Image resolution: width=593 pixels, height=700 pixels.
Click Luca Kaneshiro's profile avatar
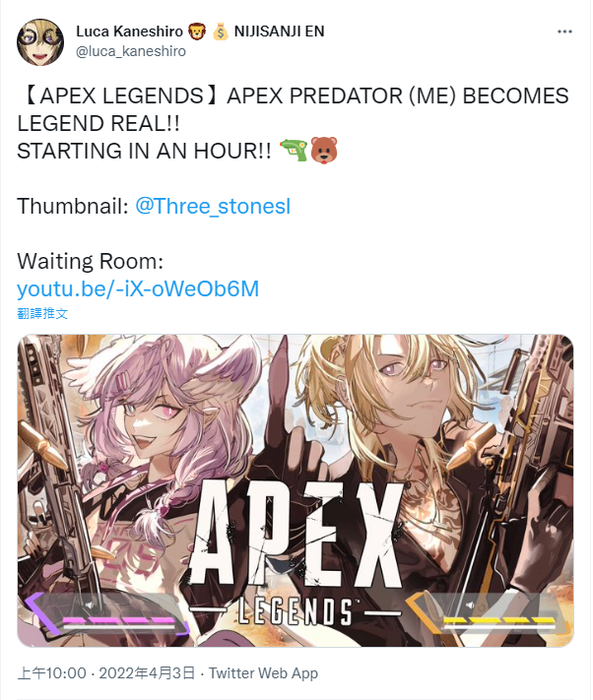40,42
